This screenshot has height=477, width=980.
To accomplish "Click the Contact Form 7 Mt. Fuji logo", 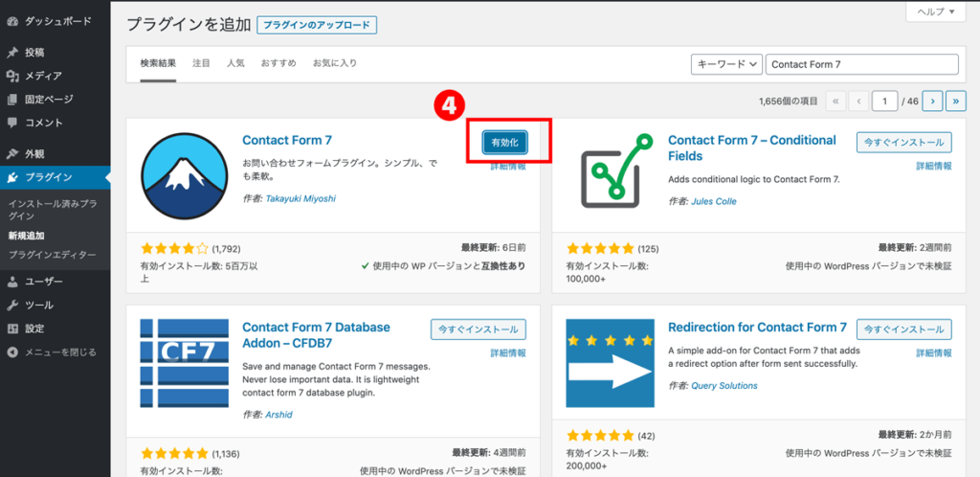I will [x=185, y=176].
